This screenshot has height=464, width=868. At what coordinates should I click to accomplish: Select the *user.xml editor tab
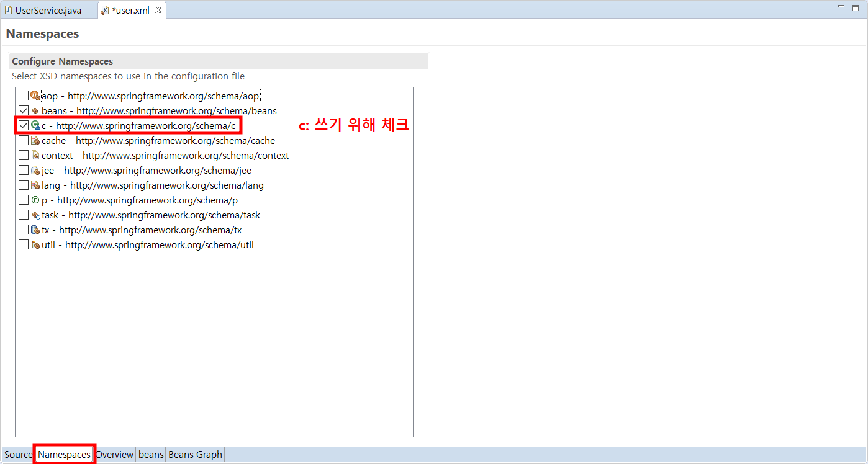[130, 11]
